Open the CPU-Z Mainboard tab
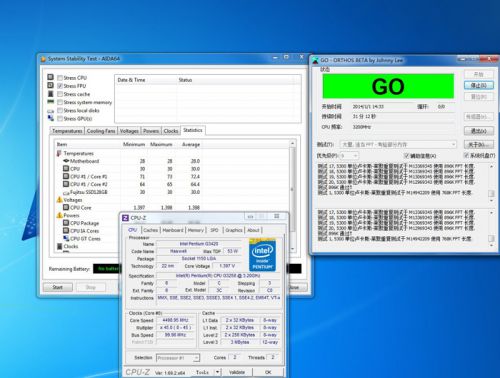Viewport: 500px width, 378px height. point(173,230)
